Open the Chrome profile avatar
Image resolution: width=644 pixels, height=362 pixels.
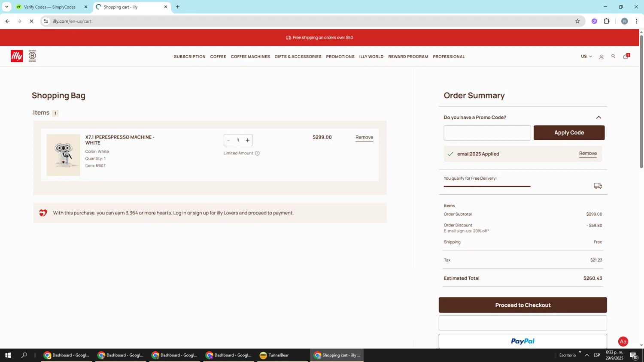click(624, 21)
